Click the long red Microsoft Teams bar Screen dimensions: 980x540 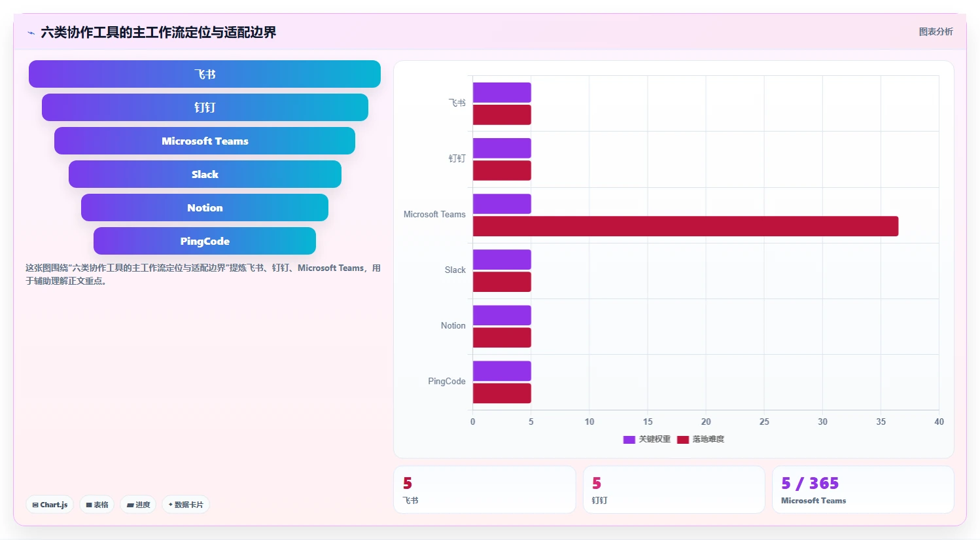tap(686, 226)
